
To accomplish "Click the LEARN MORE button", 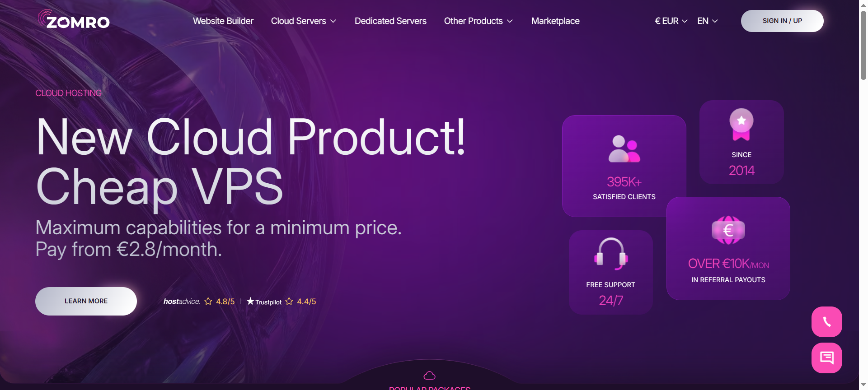I will coord(86,301).
